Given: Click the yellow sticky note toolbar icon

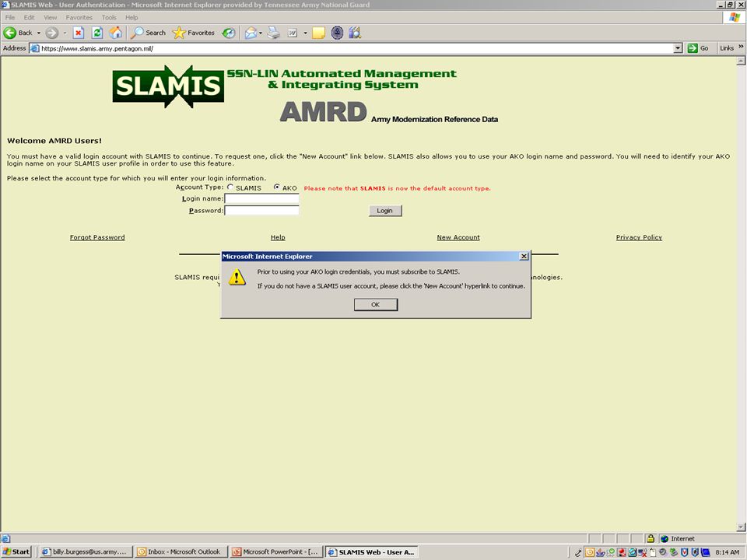Looking at the screenshot, I should coord(319,33).
